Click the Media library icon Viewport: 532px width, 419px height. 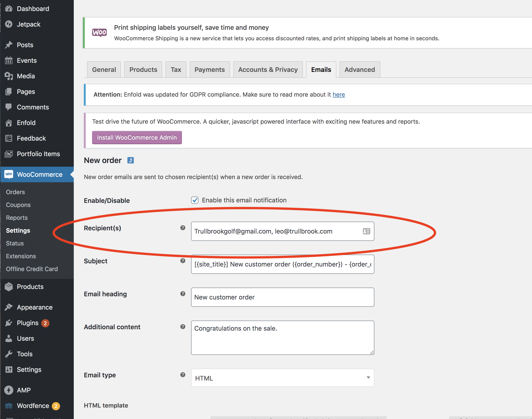(9, 76)
